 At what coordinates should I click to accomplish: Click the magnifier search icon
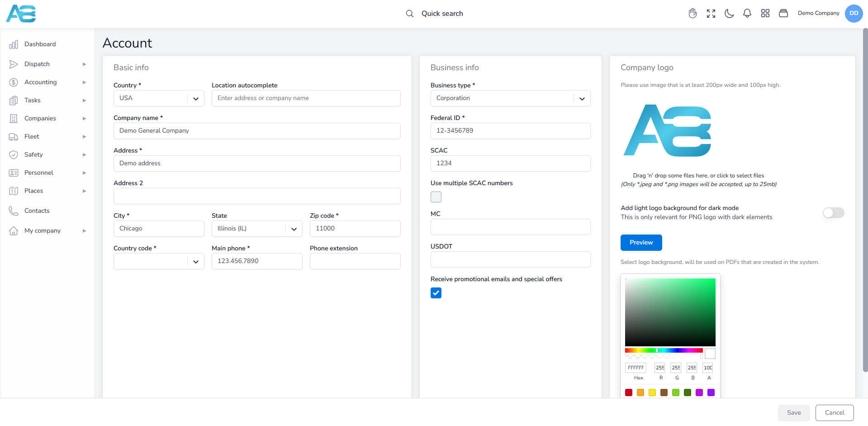click(x=410, y=14)
